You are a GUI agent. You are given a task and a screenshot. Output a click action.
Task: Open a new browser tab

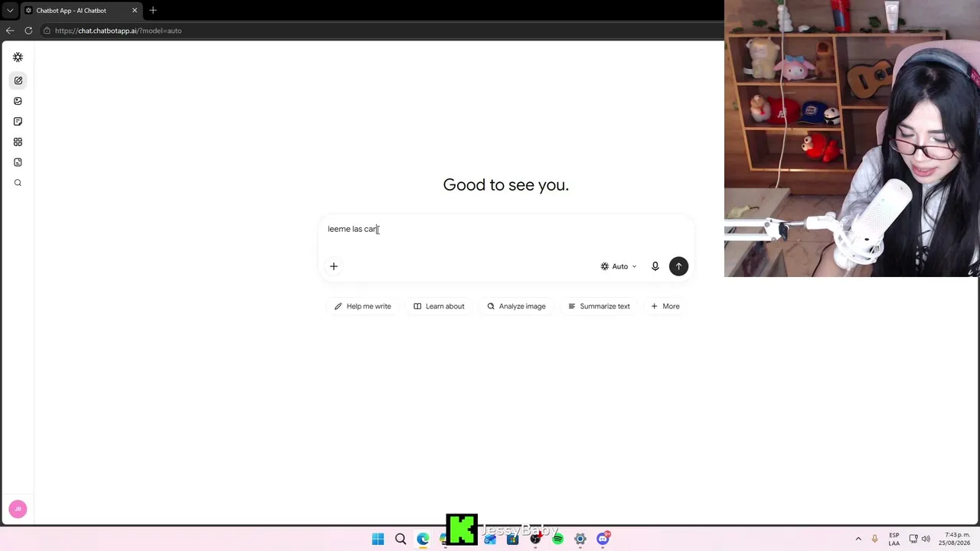153,11
